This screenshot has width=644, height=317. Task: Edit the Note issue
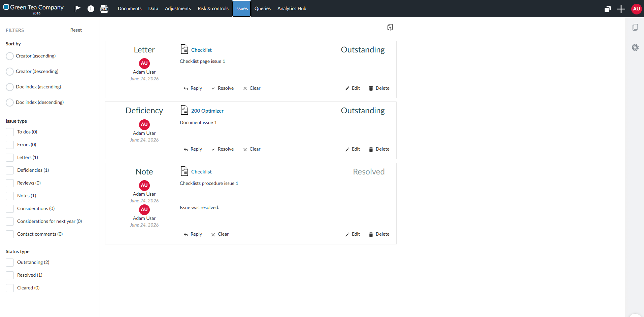[352, 234]
